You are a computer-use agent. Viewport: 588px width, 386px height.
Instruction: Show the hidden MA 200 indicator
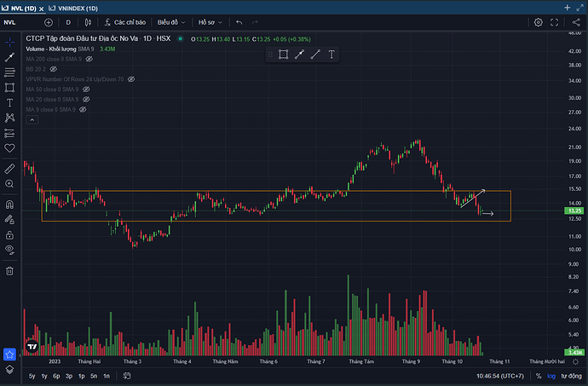pyautogui.click(x=89, y=59)
